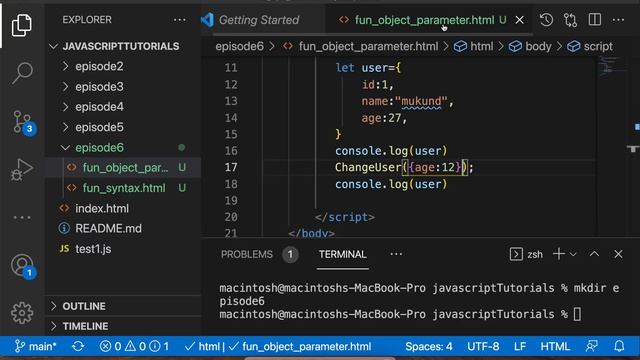Screen dimensions: 640x360
Task: Select the TERMINAL panel tab
Action: [x=342, y=254]
